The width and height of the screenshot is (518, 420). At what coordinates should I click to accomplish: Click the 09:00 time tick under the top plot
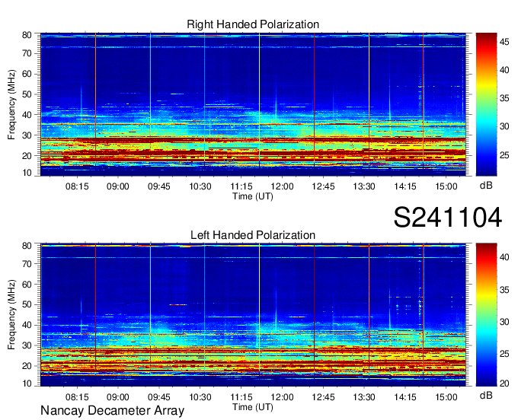tap(118, 186)
